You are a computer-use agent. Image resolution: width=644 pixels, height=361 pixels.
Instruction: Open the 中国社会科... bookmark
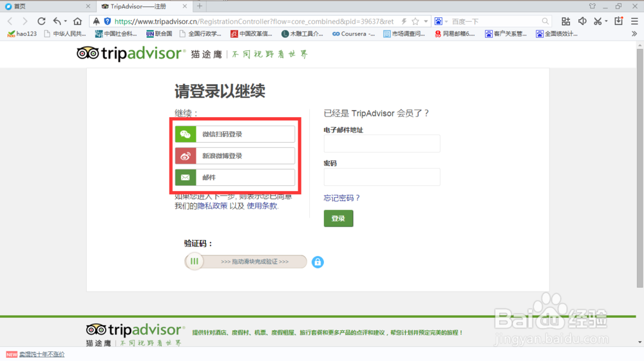coord(116,33)
